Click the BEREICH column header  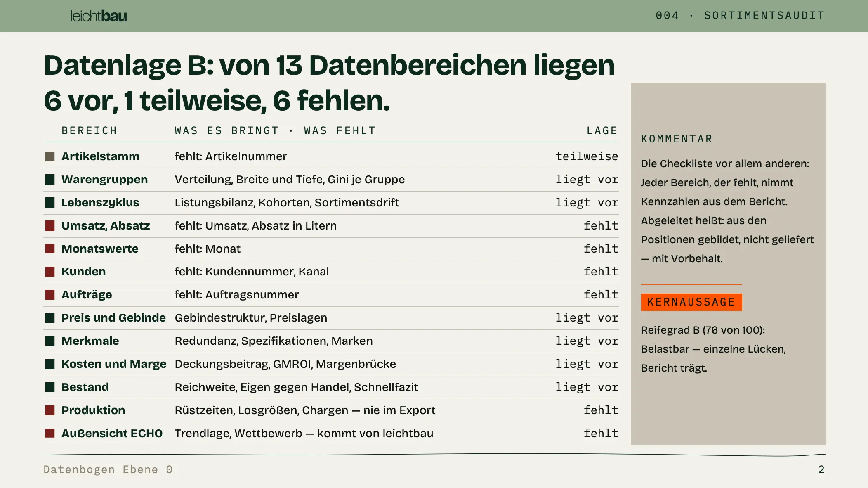point(89,131)
